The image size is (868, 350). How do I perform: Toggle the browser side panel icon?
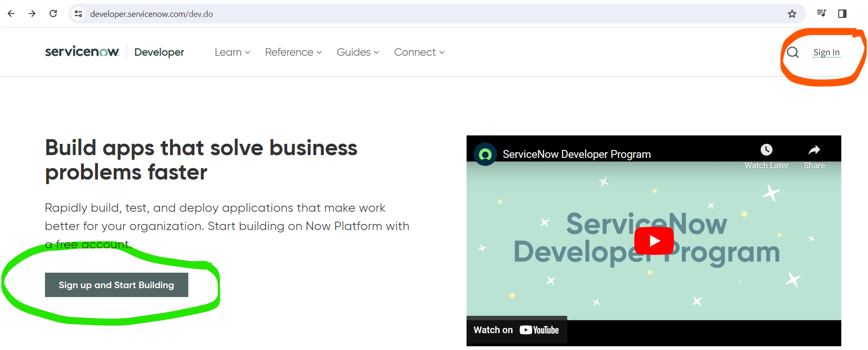click(x=842, y=14)
